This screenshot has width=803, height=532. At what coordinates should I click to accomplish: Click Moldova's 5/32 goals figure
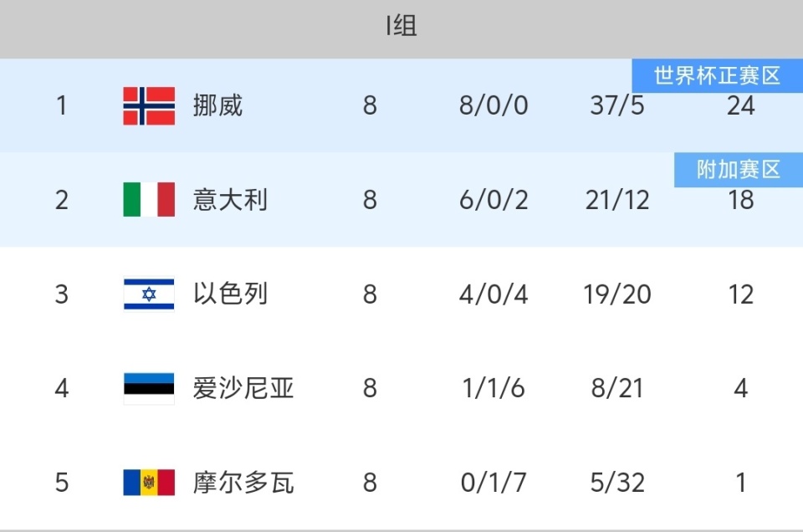click(617, 483)
